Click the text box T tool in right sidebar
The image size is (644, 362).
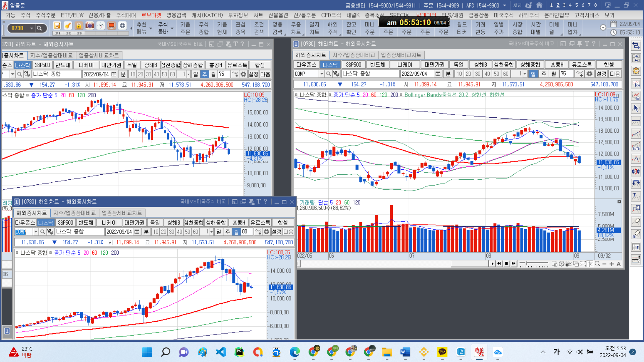[636, 247]
